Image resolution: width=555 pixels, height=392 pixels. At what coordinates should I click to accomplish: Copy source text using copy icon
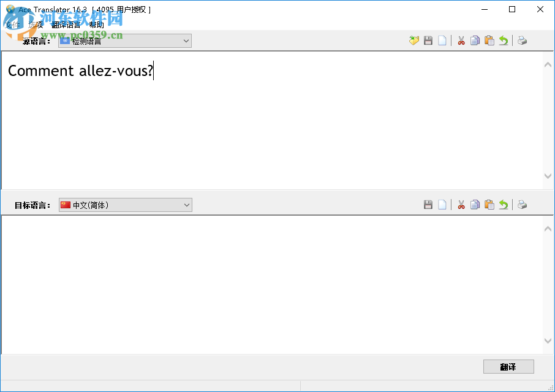tap(475, 40)
